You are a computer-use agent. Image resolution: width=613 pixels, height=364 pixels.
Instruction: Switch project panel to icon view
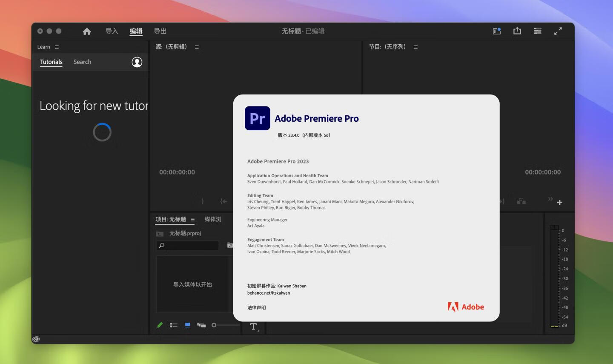click(x=187, y=325)
